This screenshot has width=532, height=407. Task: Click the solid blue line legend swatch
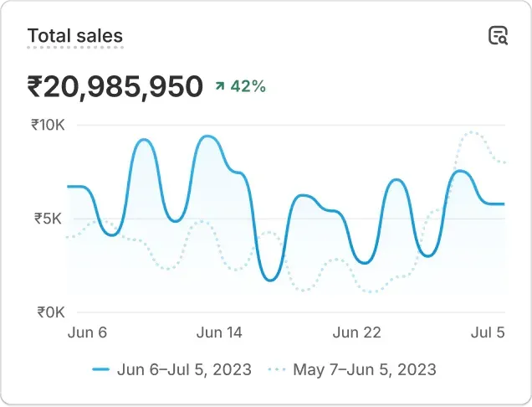[101, 368]
